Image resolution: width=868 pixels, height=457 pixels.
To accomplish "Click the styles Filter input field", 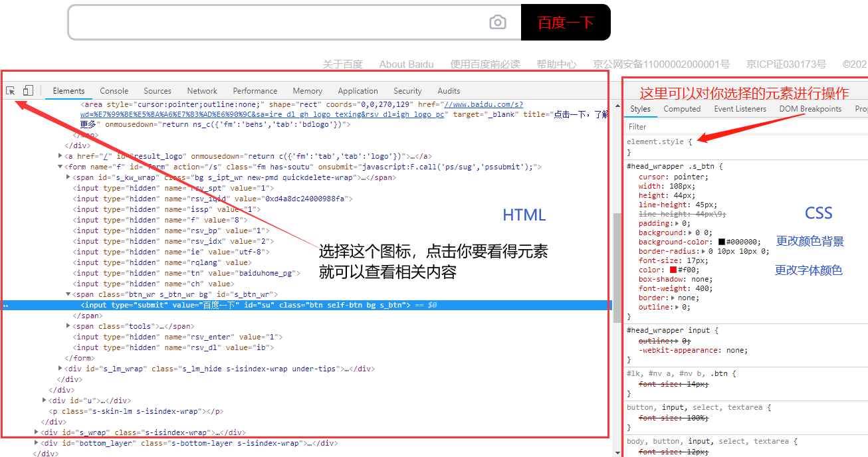I will [746, 126].
